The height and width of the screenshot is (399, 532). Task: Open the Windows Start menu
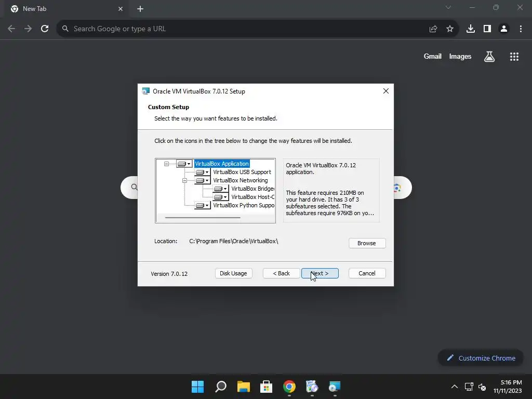(198, 387)
